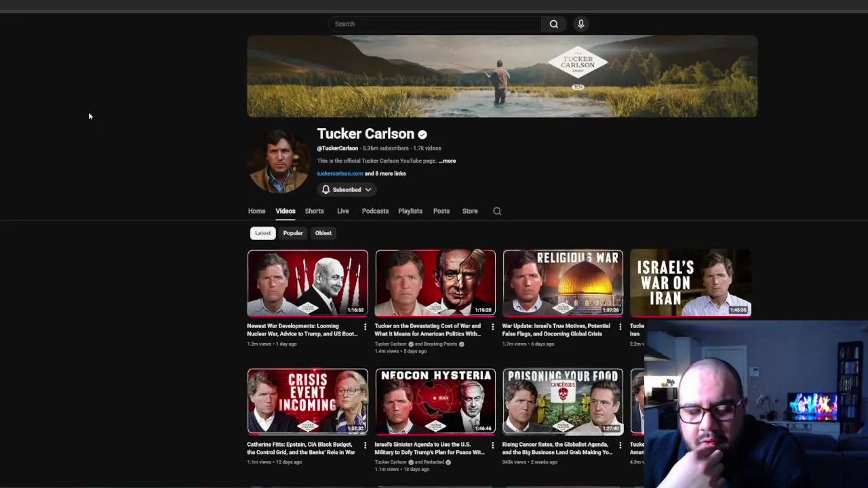Open the Store tab

[x=470, y=211]
